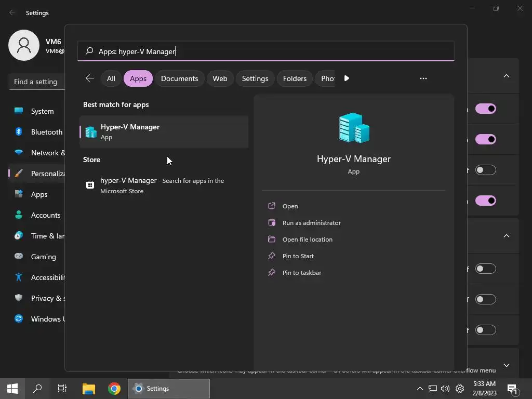Open Task View from taskbar
Viewport: 532px width, 399px height.
(62, 389)
